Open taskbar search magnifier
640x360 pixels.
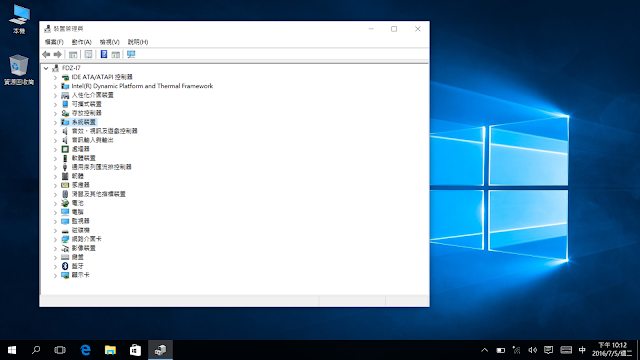[36, 350]
